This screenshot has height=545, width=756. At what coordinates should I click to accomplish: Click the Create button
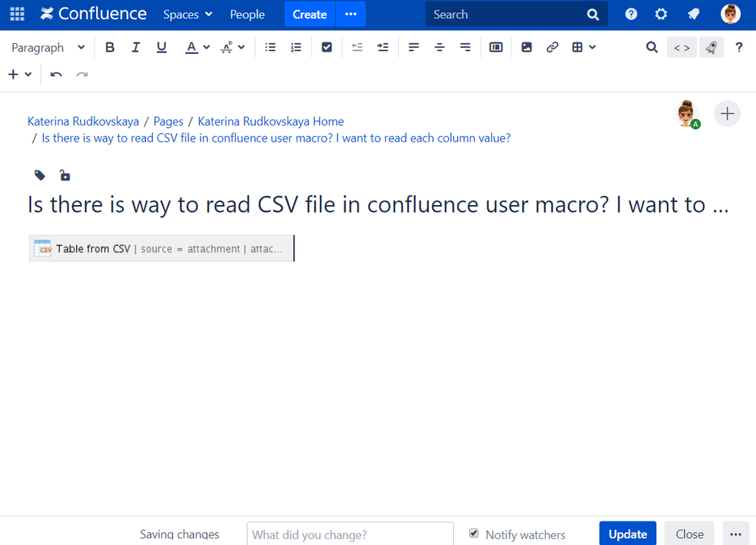coord(310,14)
